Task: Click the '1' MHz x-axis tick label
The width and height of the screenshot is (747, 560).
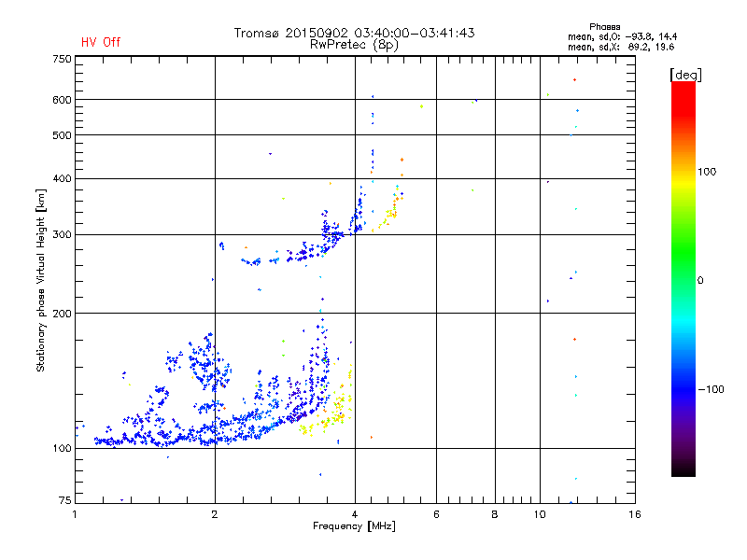Action: (x=75, y=514)
